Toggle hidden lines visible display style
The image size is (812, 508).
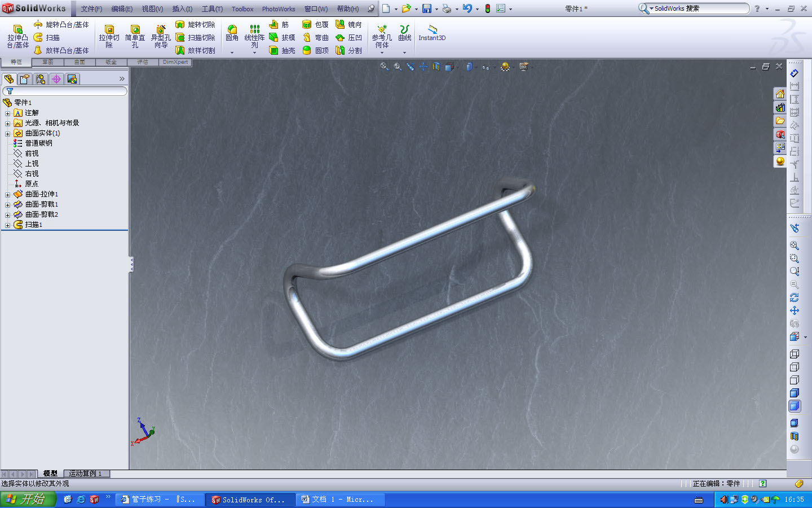pyautogui.click(x=795, y=367)
